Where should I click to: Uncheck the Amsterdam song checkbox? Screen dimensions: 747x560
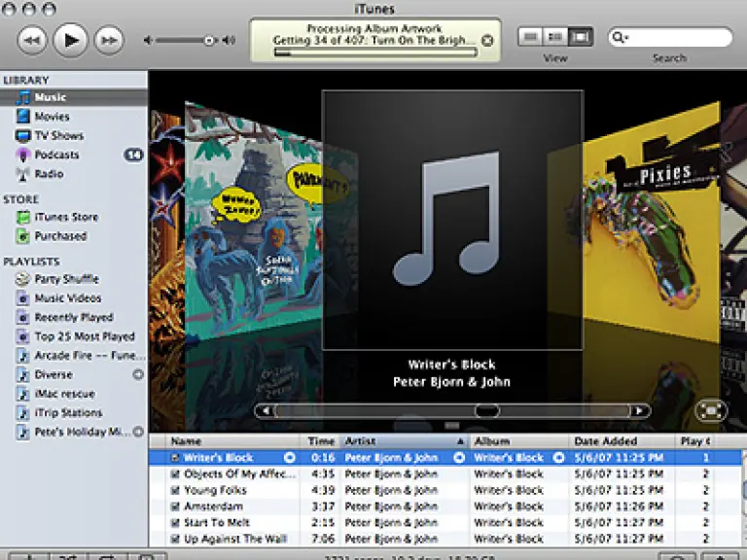point(175,507)
